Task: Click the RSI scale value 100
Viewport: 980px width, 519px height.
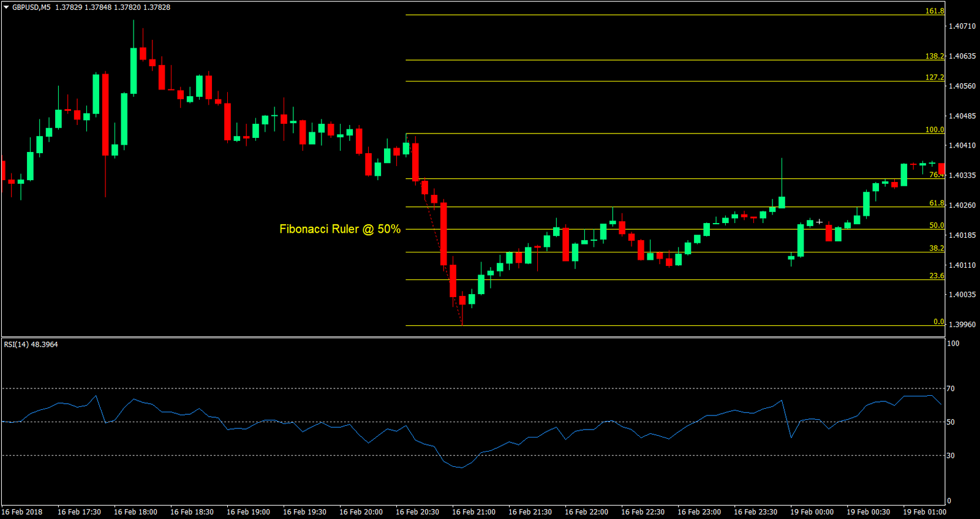Action: [x=953, y=344]
